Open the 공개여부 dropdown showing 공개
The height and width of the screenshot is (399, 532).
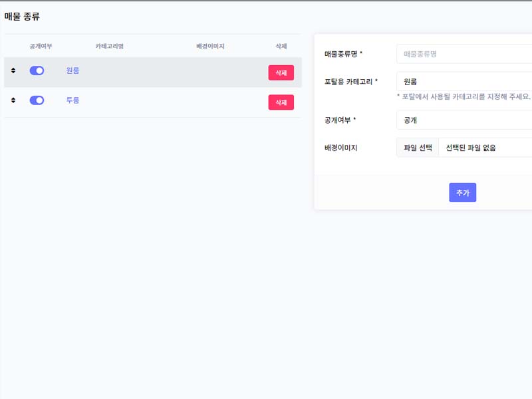(464, 120)
